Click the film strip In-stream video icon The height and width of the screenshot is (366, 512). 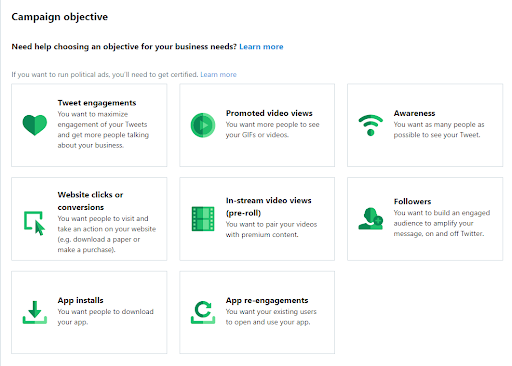[203, 219]
